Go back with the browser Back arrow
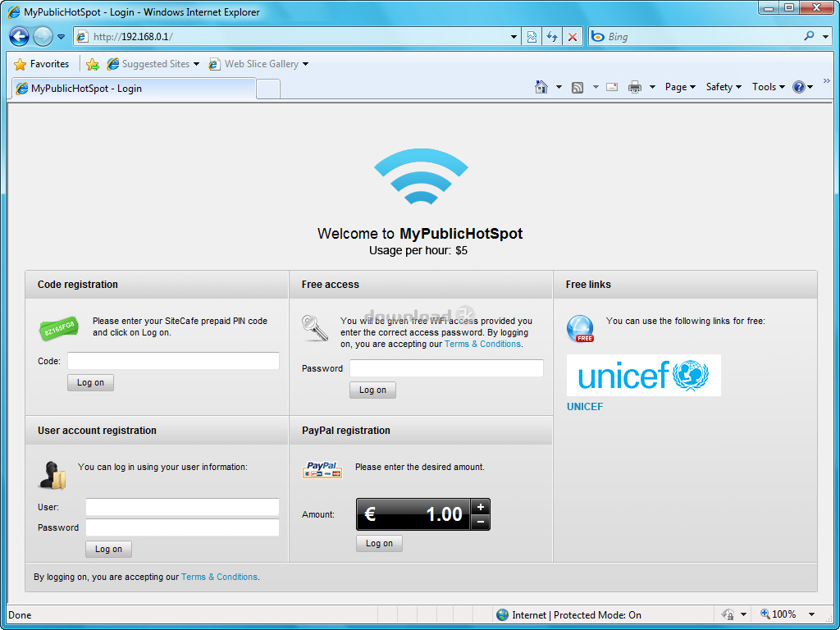Viewport: 840px width, 630px height. 20,36
